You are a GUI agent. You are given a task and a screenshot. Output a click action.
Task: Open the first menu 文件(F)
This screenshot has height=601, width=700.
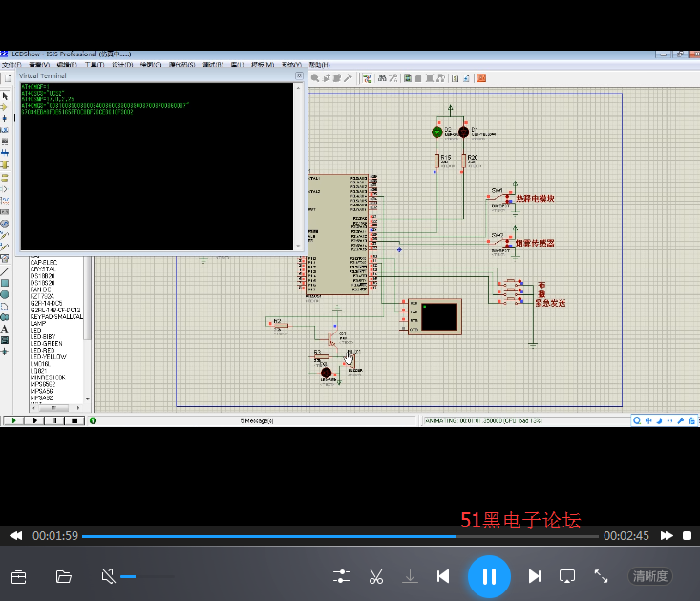point(11,65)
